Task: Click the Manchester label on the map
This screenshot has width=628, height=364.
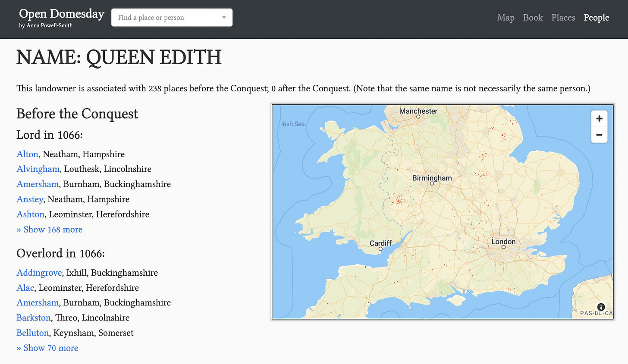Action: point(418,111)
